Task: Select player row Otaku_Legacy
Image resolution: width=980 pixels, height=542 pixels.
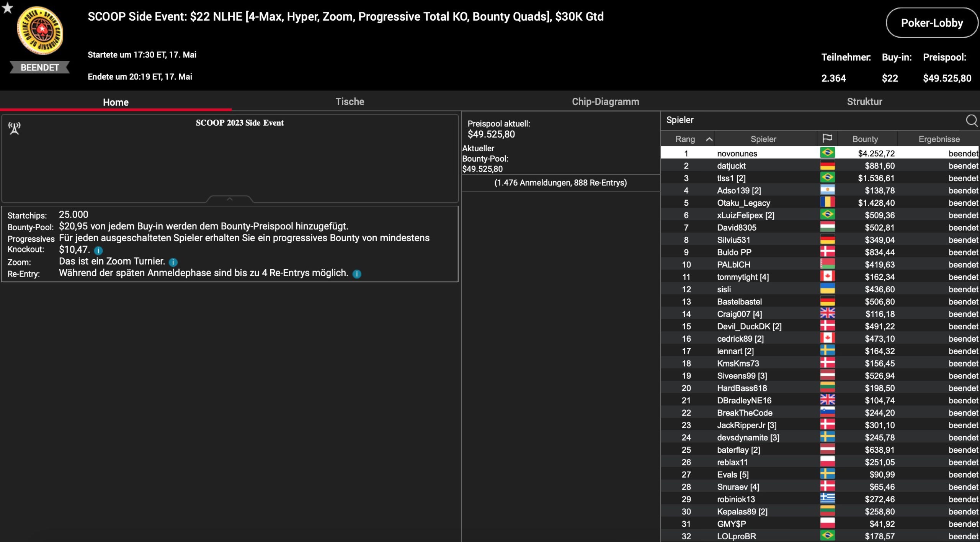Action: pos(743,203)
